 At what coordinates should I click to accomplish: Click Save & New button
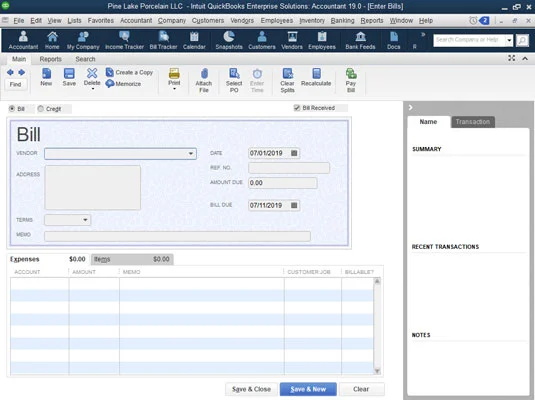coord(308,389)
